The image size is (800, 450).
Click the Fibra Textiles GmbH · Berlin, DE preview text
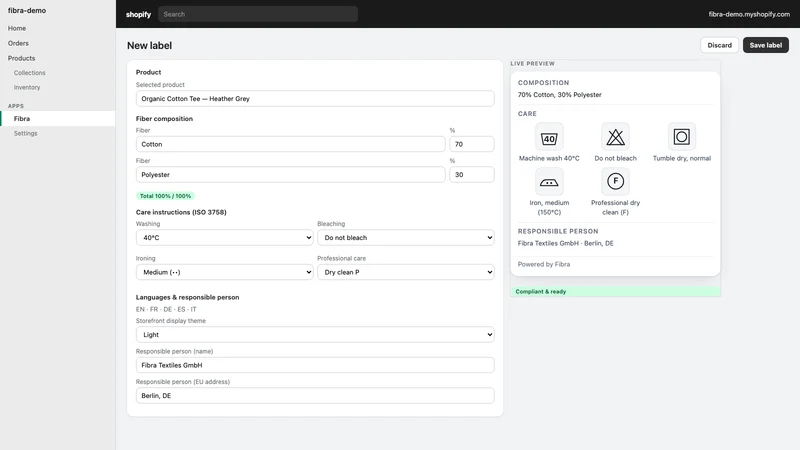point(566,243)
